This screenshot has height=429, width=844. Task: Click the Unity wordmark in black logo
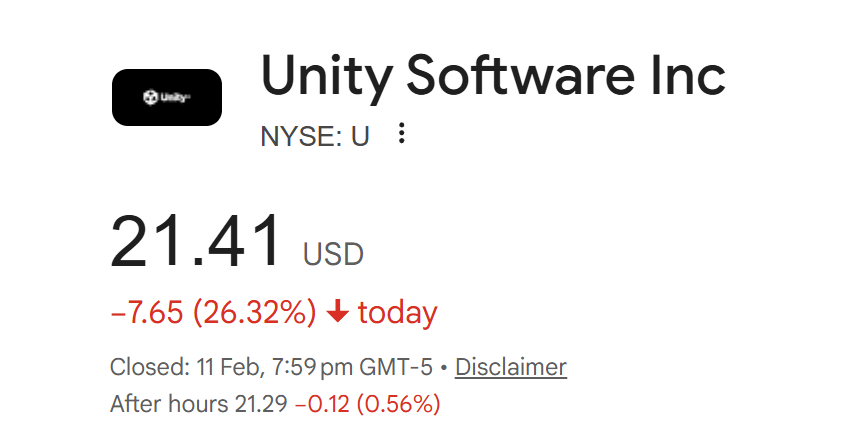174,98
